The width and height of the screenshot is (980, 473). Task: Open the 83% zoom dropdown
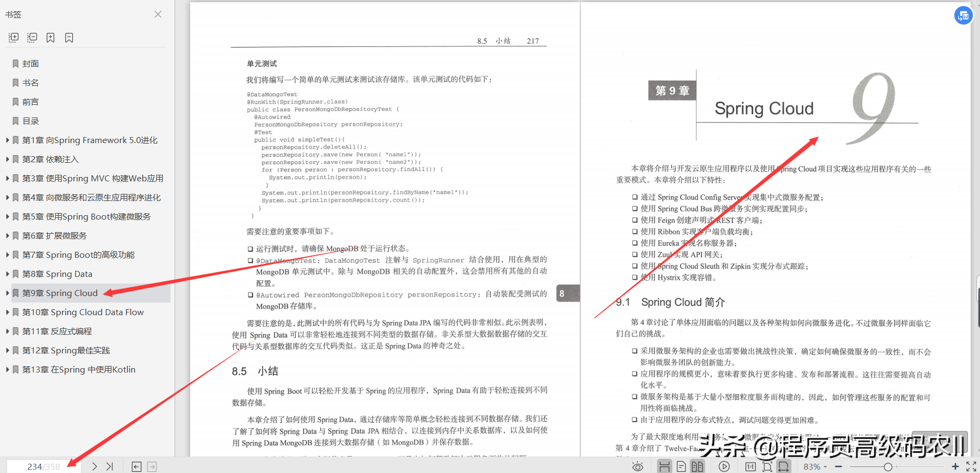815,466
